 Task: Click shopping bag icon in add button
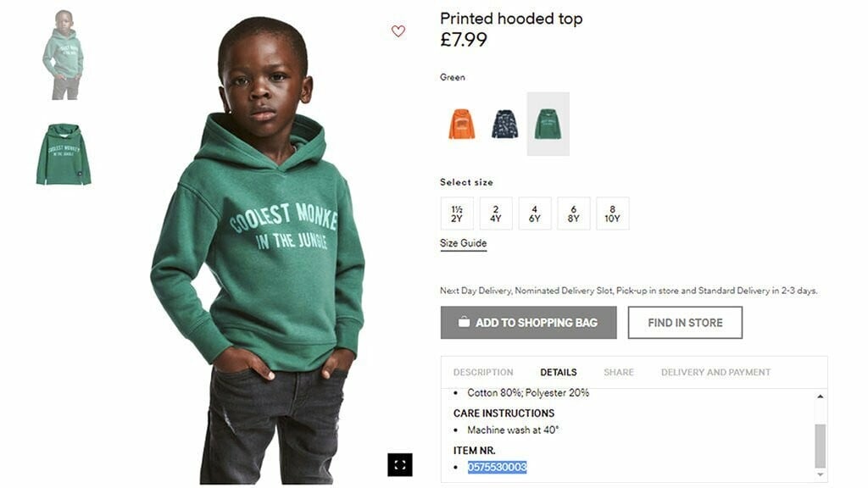coord(464,322)
